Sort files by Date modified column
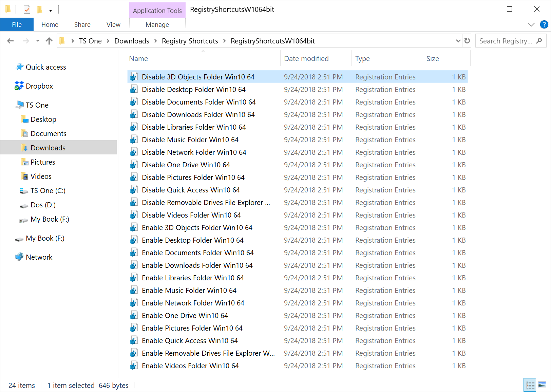The width and height of the screenshot is (551, 392). pos(306,59)
